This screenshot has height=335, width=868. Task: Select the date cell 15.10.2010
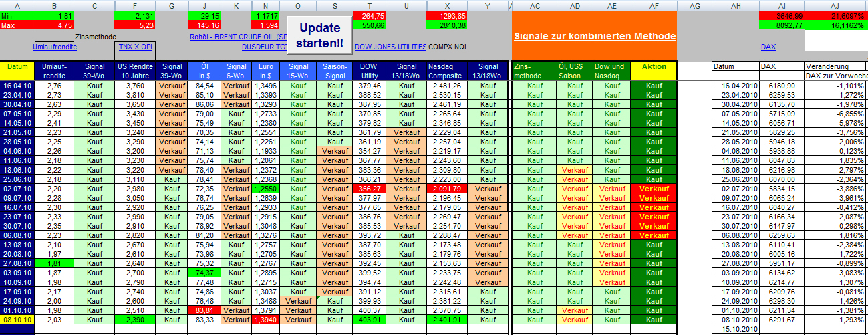click(x=736, y=329)
